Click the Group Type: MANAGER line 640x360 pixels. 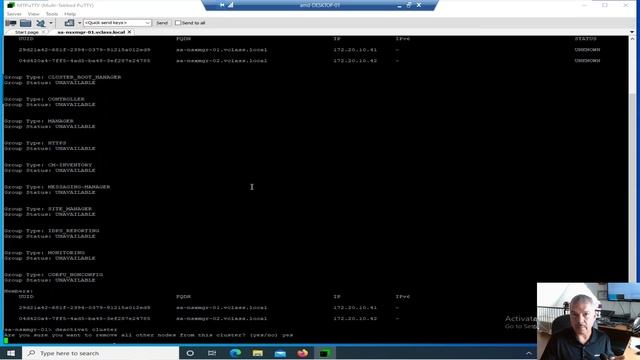coord(39,121)
